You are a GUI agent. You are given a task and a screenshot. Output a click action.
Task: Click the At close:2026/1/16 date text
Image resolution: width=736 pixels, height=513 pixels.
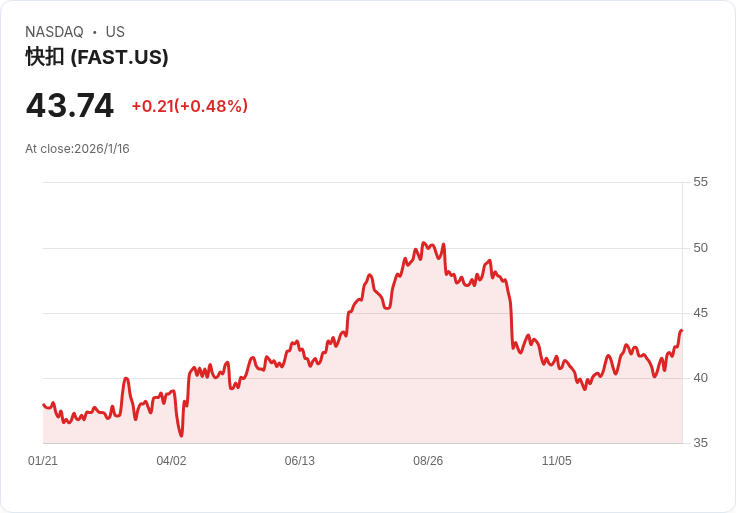click(77, 149)
